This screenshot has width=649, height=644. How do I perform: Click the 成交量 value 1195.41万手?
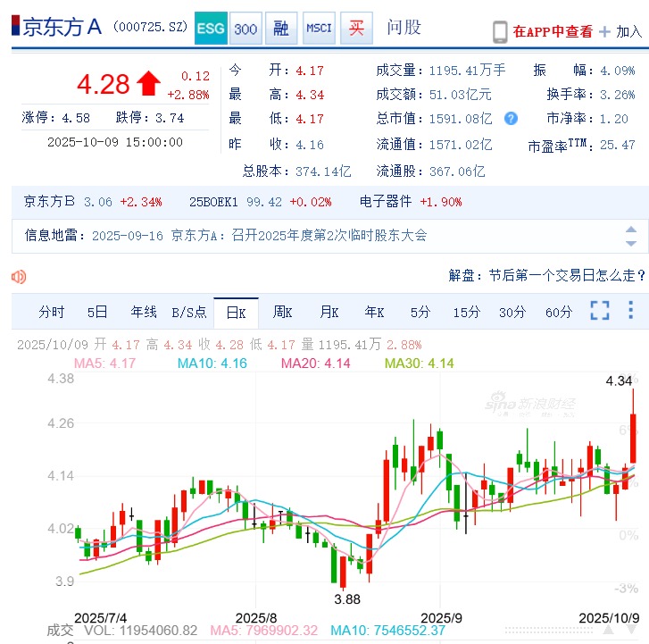467,71
